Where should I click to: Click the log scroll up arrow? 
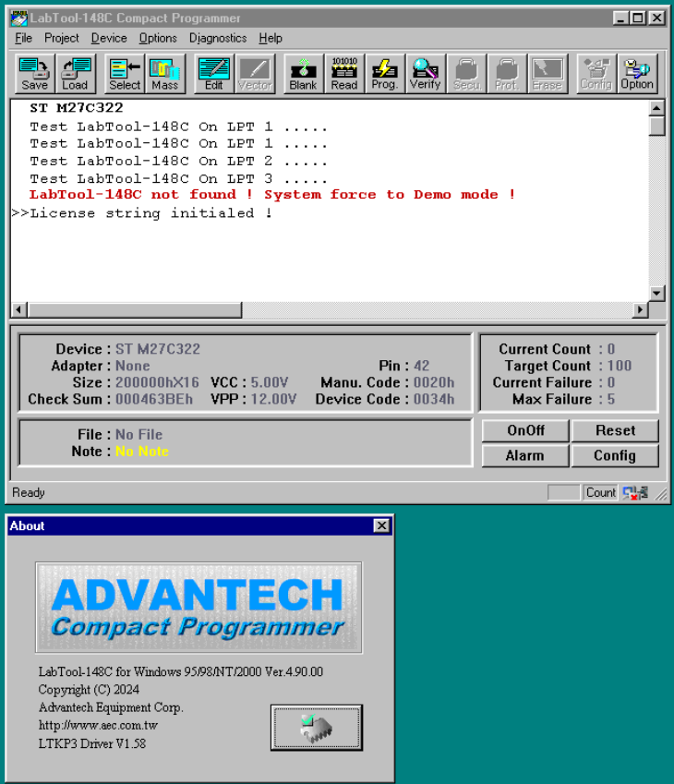click(657, 107)
